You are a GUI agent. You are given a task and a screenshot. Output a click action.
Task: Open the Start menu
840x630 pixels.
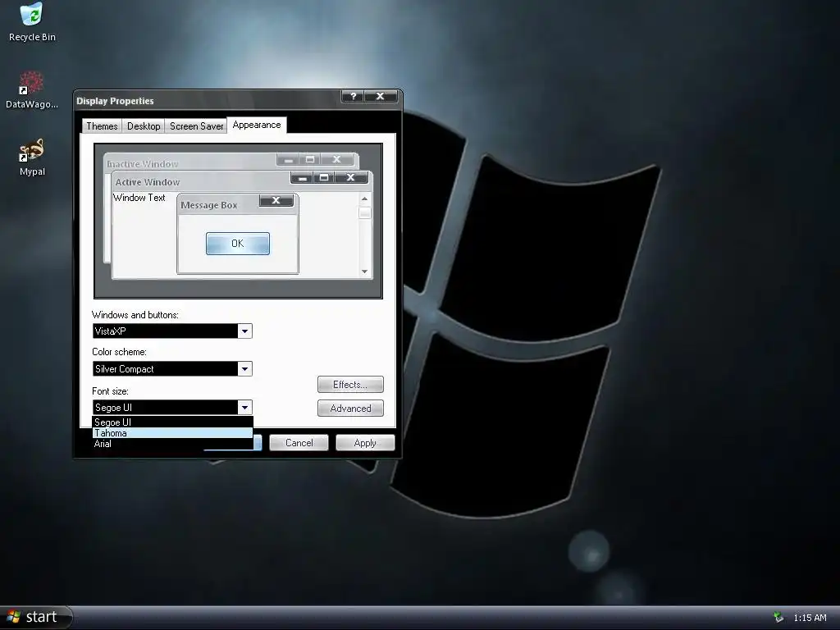35,617
